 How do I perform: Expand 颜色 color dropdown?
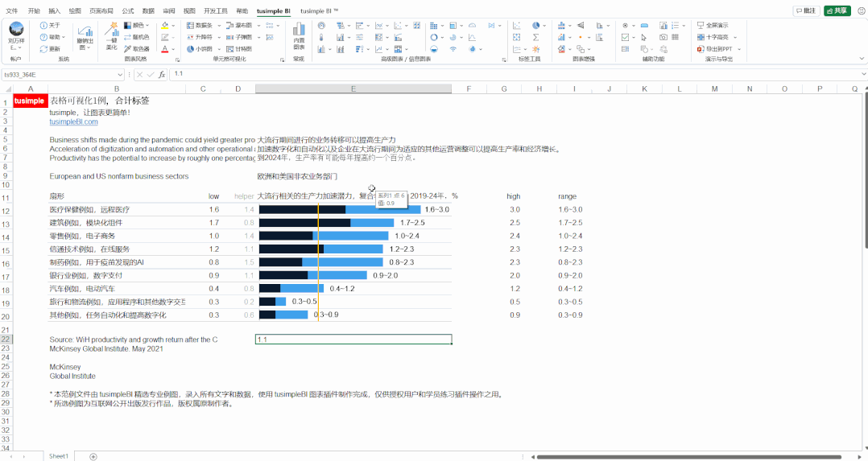click(x=148, y=26)
